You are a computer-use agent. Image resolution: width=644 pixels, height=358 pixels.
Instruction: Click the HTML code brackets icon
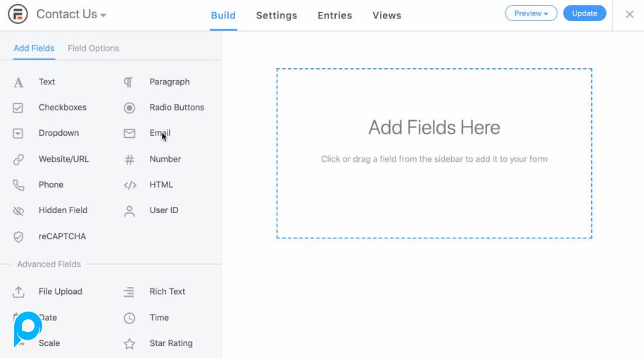[130, 185]
